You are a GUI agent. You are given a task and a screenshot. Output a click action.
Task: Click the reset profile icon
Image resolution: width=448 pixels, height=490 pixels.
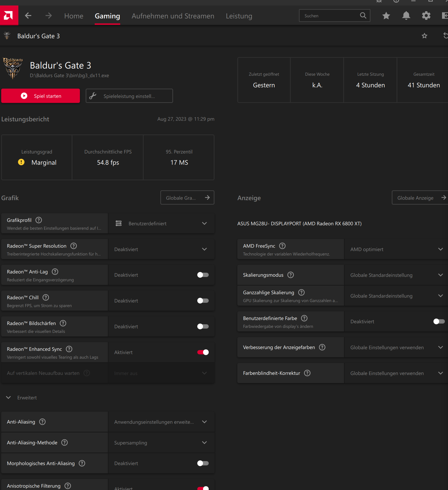445,36
